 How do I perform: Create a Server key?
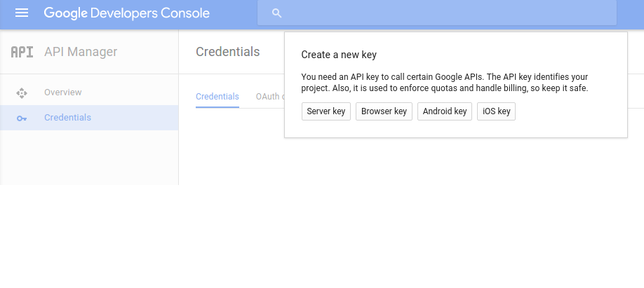326,111
